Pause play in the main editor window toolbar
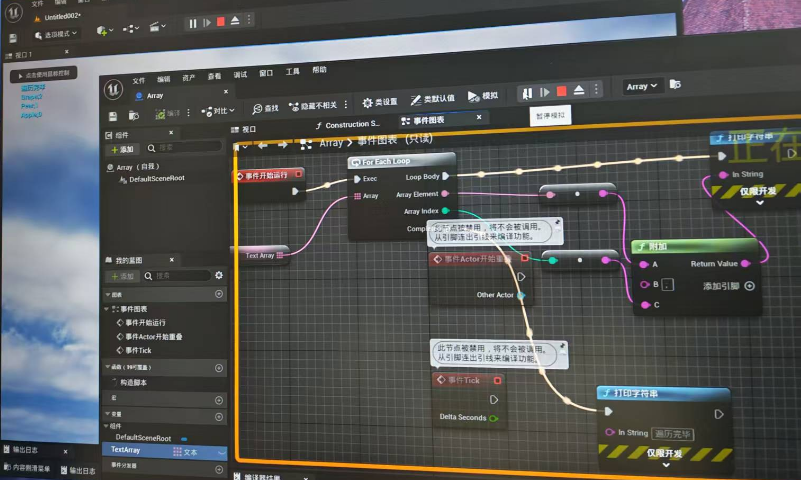Image resolution: width=802 pixels, height=480 pixels. (x=192, y=24)
